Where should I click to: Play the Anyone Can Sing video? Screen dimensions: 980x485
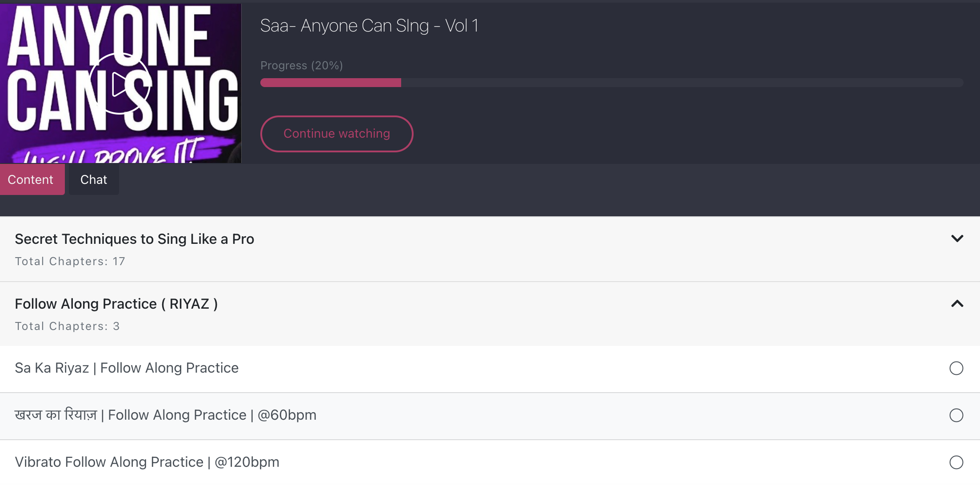pyautogui.click(x=120, y=83)
